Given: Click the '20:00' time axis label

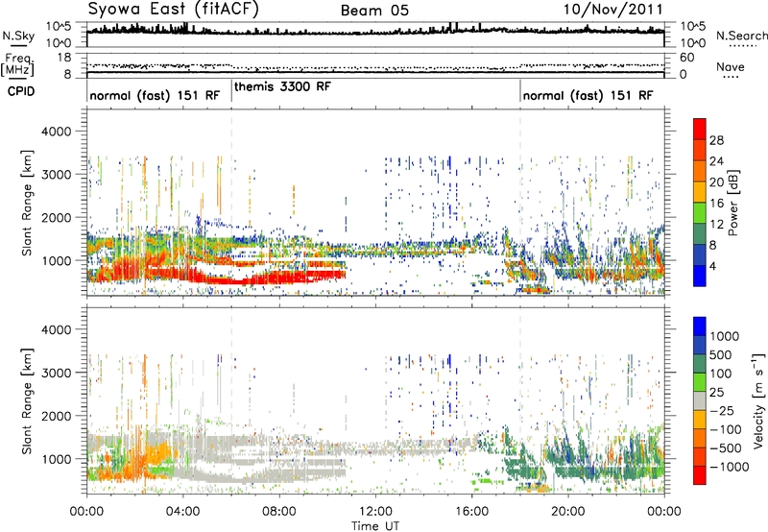Looking at the screenshot, I should pyautogui.click(x=567, y=512).
